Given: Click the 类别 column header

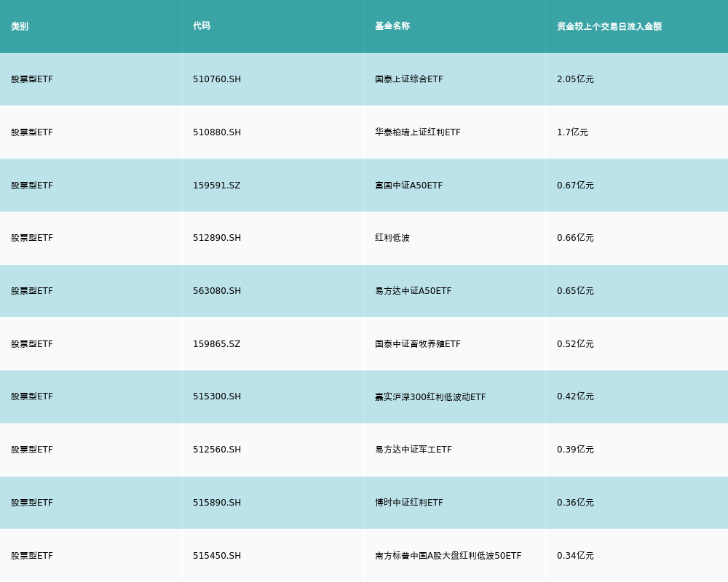Looking at the screenshot, I should pyautogui.click(x=20, y=26).
